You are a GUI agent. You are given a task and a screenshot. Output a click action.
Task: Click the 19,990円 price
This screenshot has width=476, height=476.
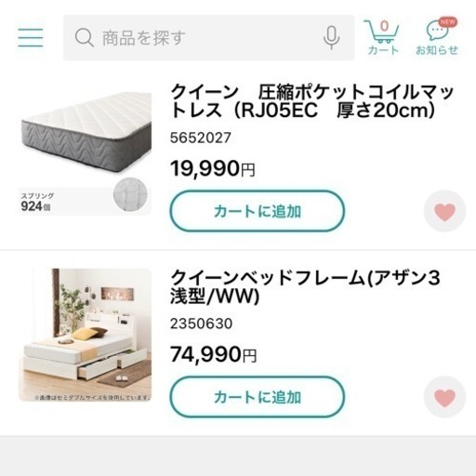pyautogui.click(x=213, y=168)
